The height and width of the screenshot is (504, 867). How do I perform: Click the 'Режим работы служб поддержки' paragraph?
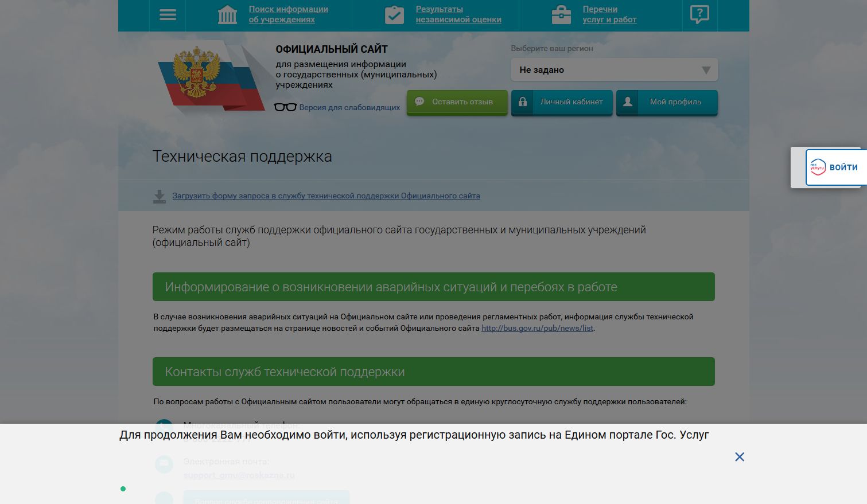pyautogui.click(x=399, y=236)
